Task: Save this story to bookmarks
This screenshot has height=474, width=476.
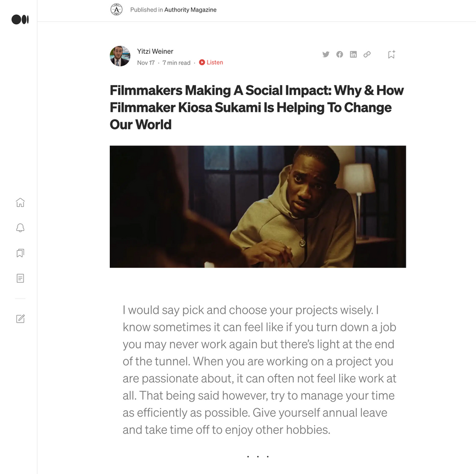Action: point(391,54)
